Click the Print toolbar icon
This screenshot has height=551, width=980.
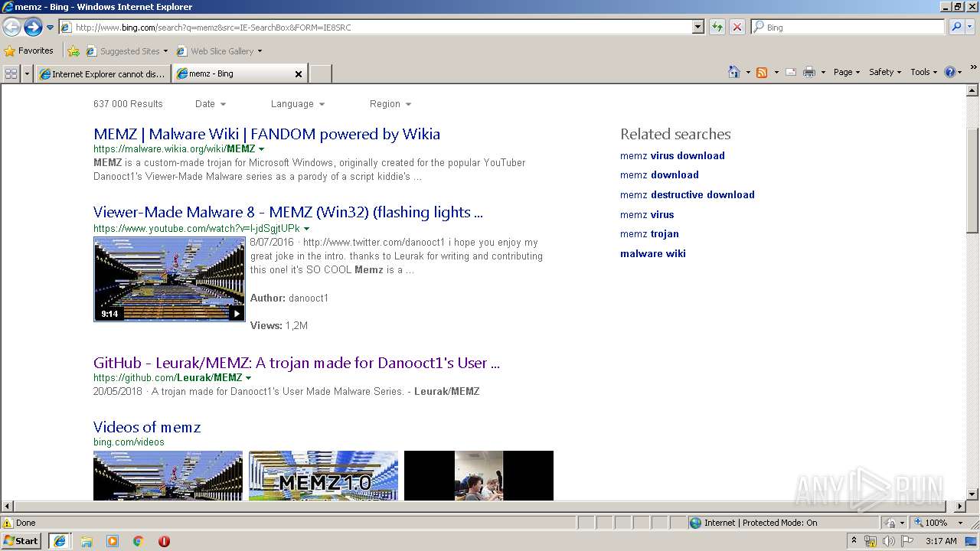pos(809,72)
